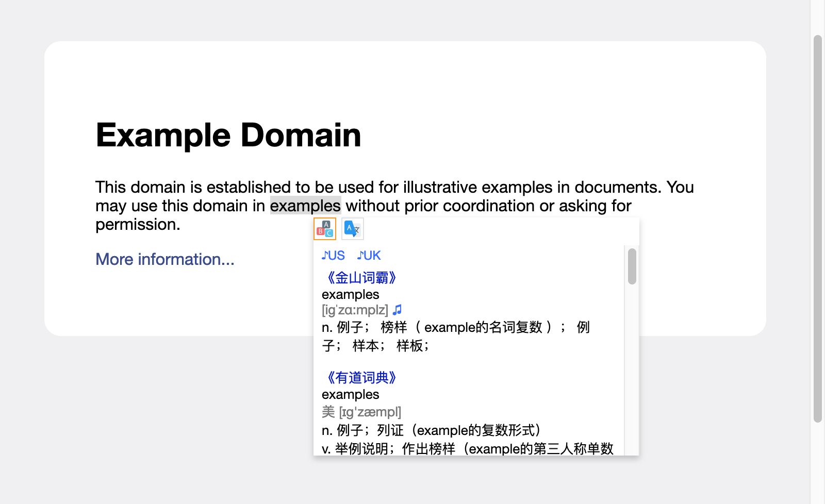This screenshot has width=825, height=504.
Task: Select the dictionary ABC lookup icon
Action: pos(325,229)
